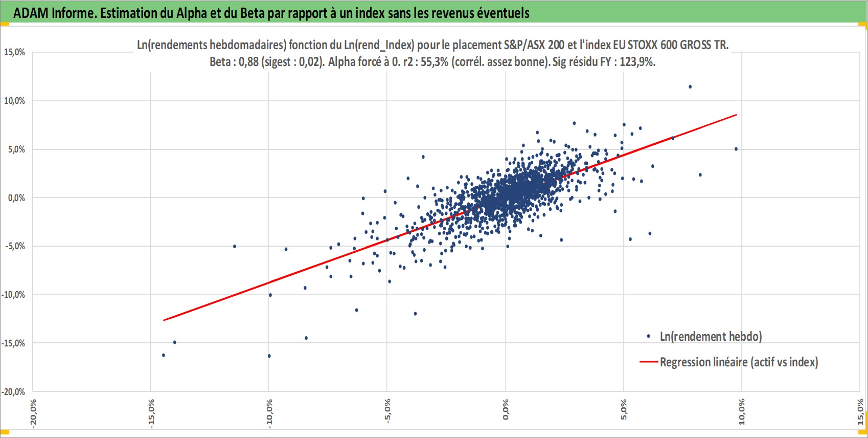The image size is (868, 438).
Task: Click the -5,0% horizontal axis label
Action: coord(387,411)
